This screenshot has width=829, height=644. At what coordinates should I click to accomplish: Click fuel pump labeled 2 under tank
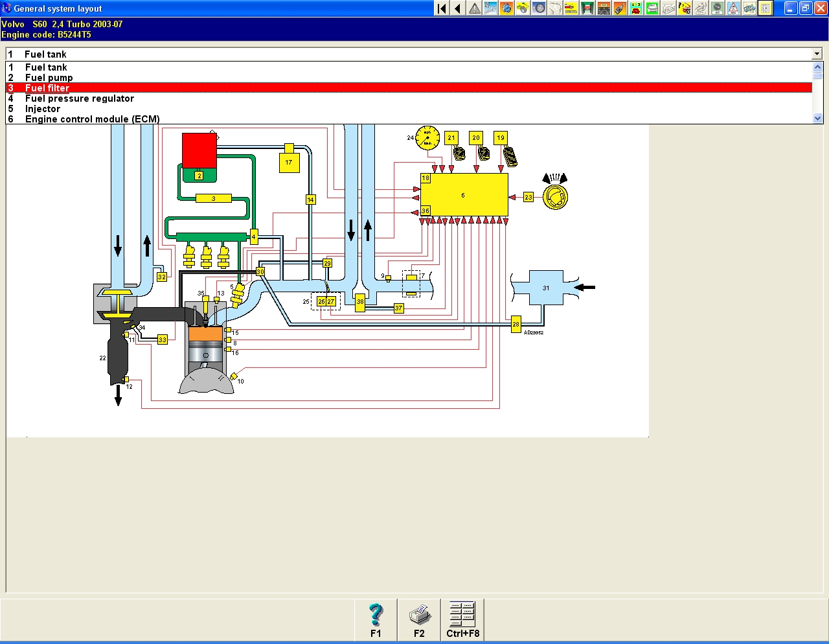pyautogui.click(x=199, y=176)
